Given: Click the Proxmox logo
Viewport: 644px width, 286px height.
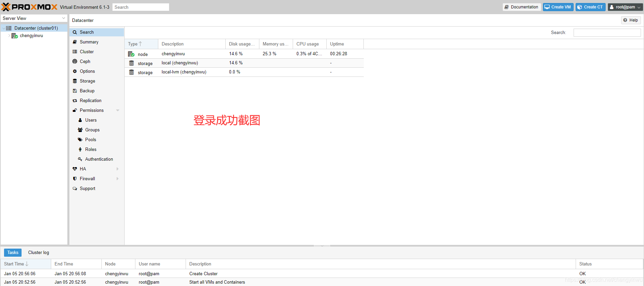Looking at the screenshot, I should [29, 7].
